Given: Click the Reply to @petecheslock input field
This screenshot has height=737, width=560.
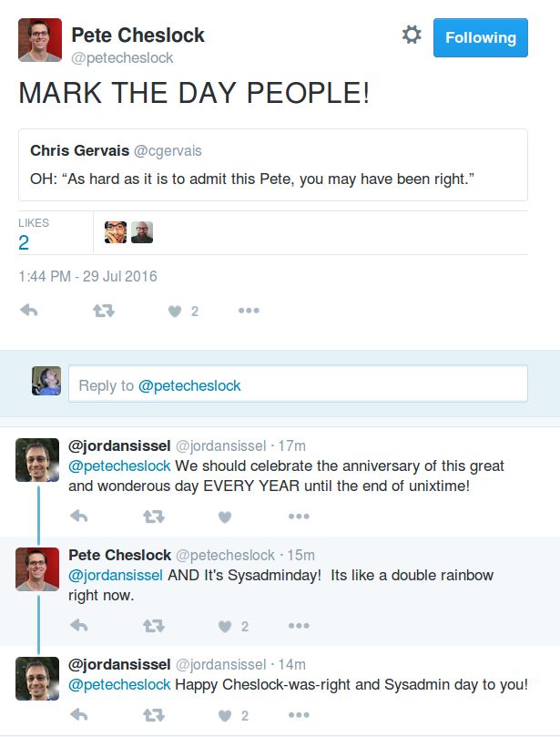Looking at the screenshot, I should coord(298,384).
